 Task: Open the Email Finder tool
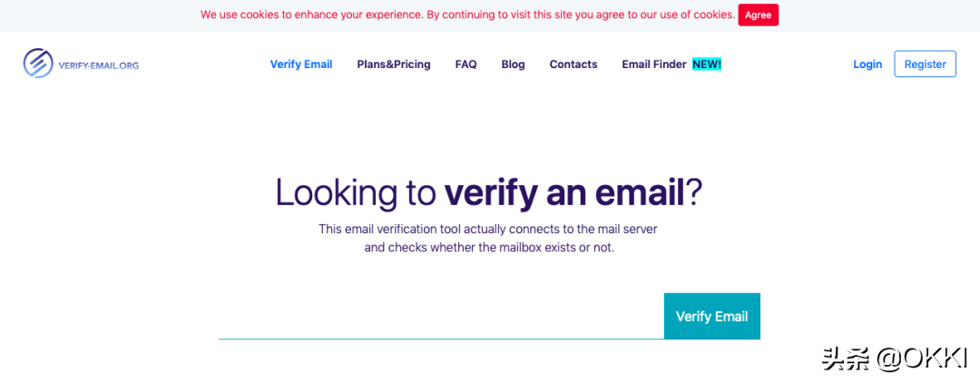[654, 64]
